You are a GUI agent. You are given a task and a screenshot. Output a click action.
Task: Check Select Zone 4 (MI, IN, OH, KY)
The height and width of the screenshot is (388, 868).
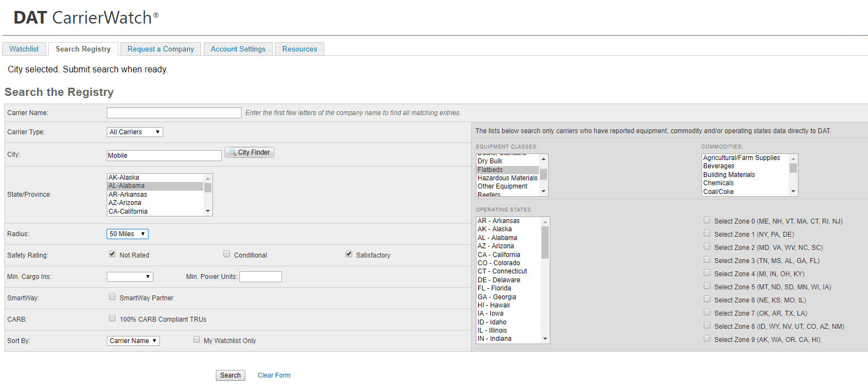click(707, 273)
